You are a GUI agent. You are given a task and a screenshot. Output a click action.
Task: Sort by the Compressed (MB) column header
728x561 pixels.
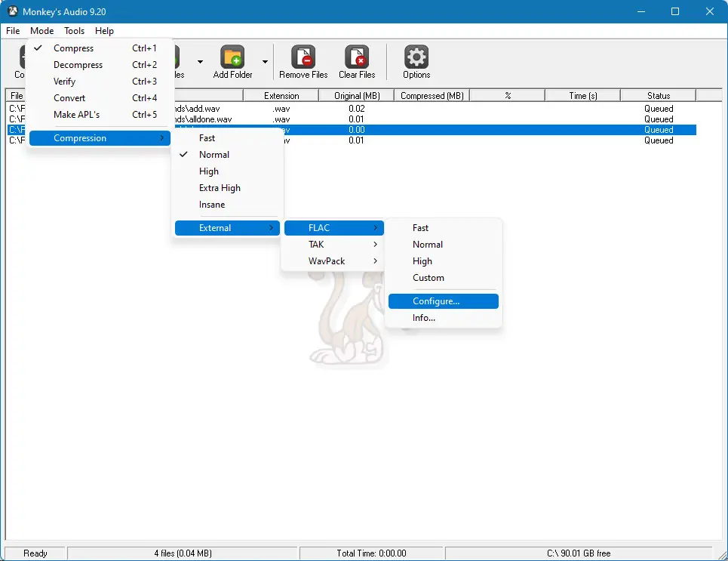point(432,96)
